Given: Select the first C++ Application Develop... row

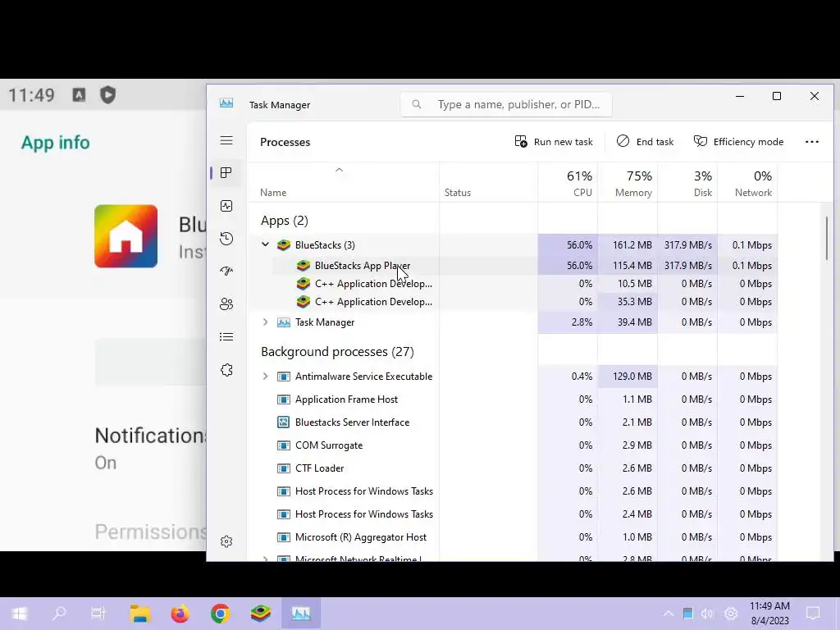Looking at the screenshot, I should click(373, 283).
